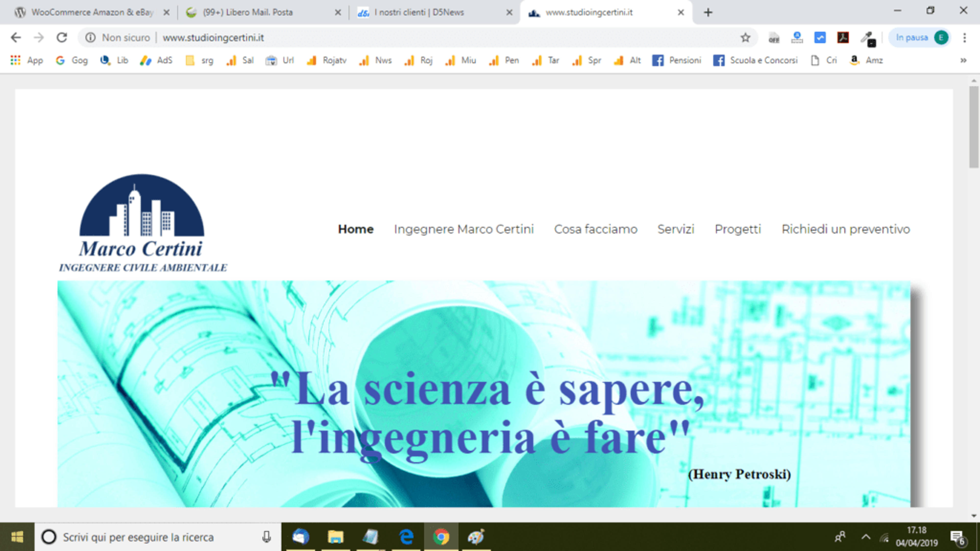Open the Chrome three-dot menu
The image size is (980, 551).
coord(964,38)
